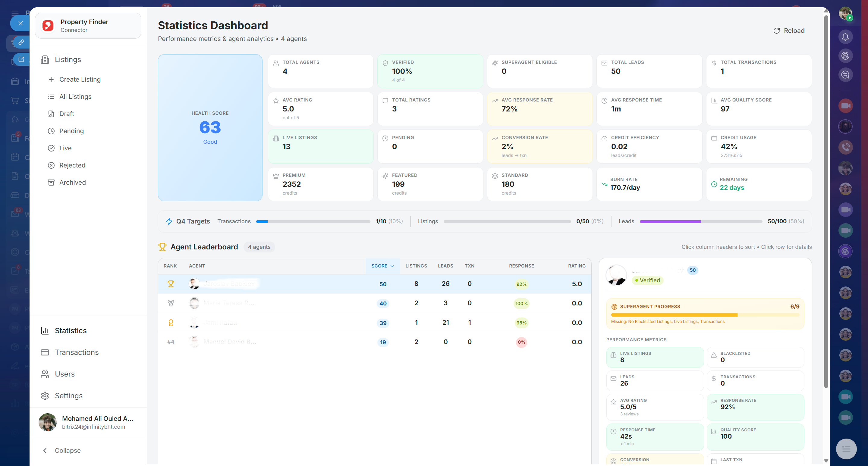Screen dimensions: 868x466
Task: Expand the Listings section in sidebar
Action: (x=68, y=60)
